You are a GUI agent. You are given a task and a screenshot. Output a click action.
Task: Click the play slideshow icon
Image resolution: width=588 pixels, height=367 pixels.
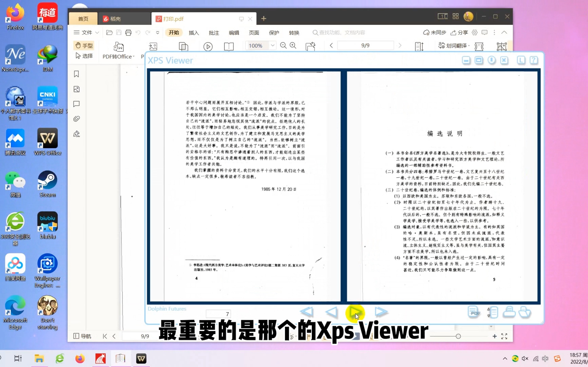(208, 46)
